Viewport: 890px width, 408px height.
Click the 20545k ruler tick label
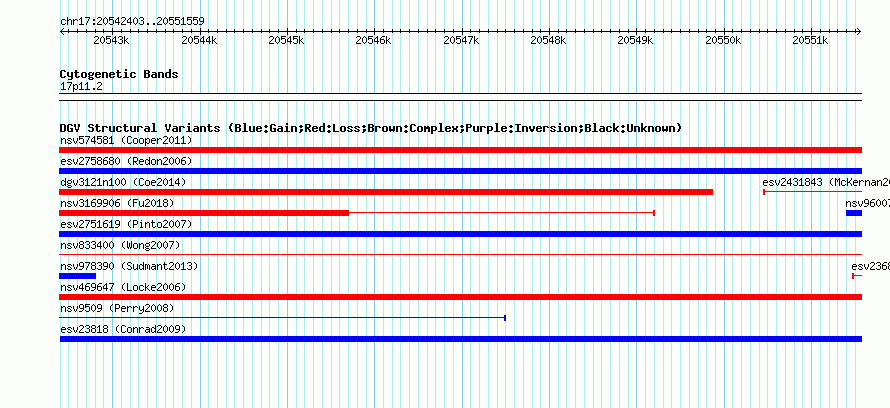pyautogui.click(x=287, y=41)
